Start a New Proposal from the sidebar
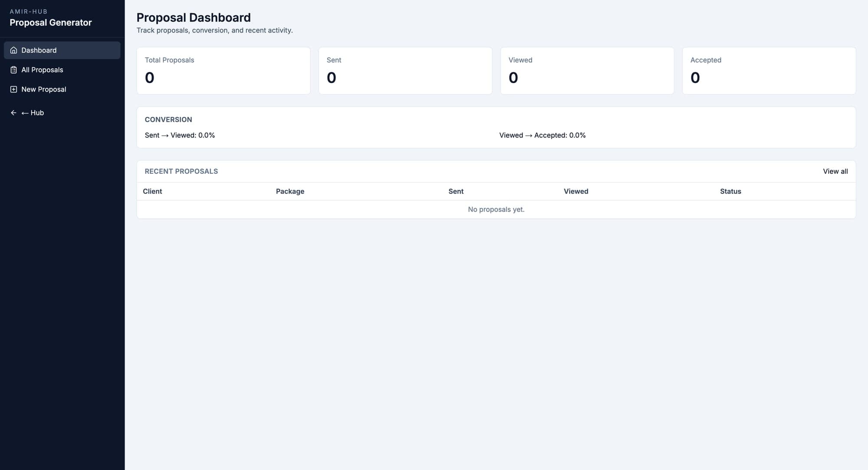Image resolution: width=868 pixels, height=470 pixels. [44, 89]
